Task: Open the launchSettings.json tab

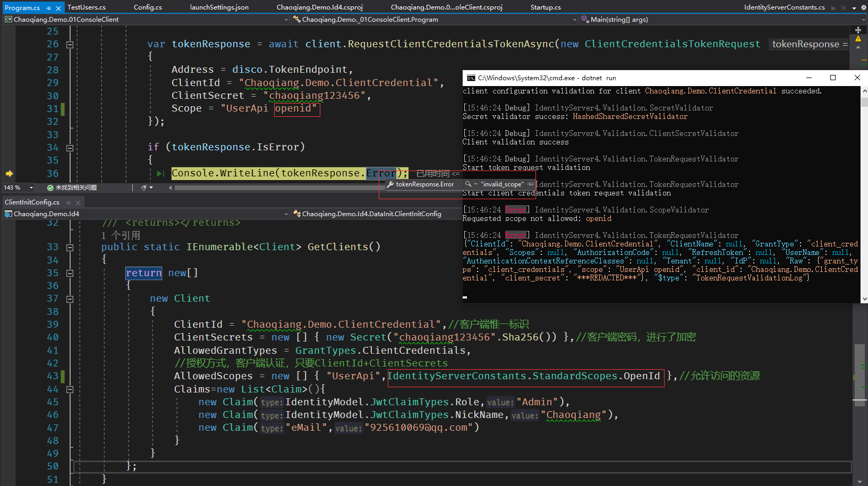Action: point(219,7)
